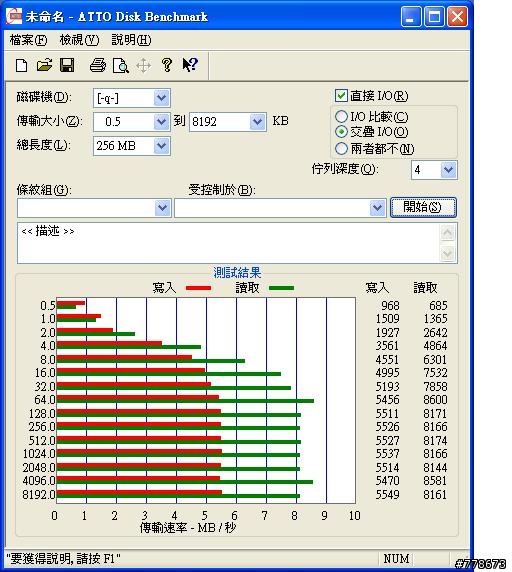
Task: Click the write value 5549
Action: coord(387,495)
